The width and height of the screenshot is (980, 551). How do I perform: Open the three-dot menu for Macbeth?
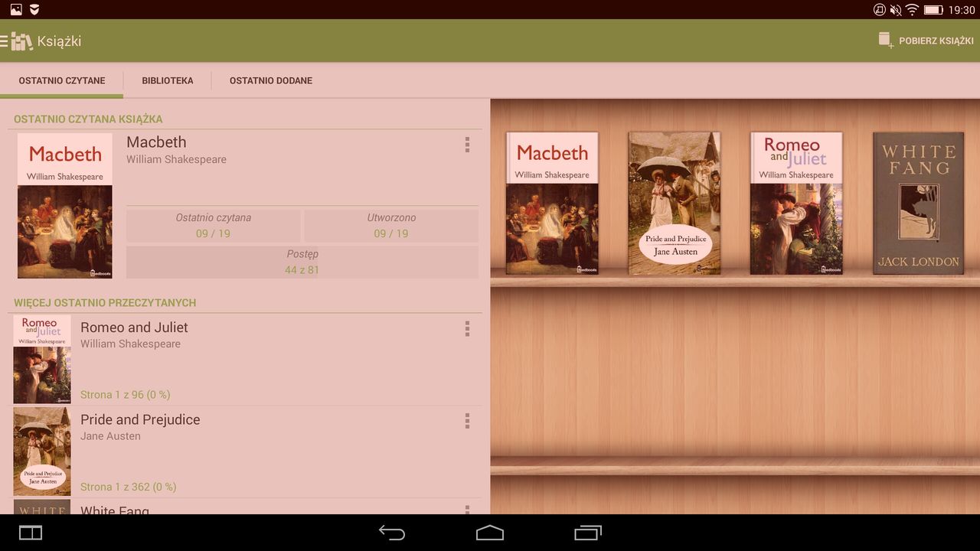point(467,145)
